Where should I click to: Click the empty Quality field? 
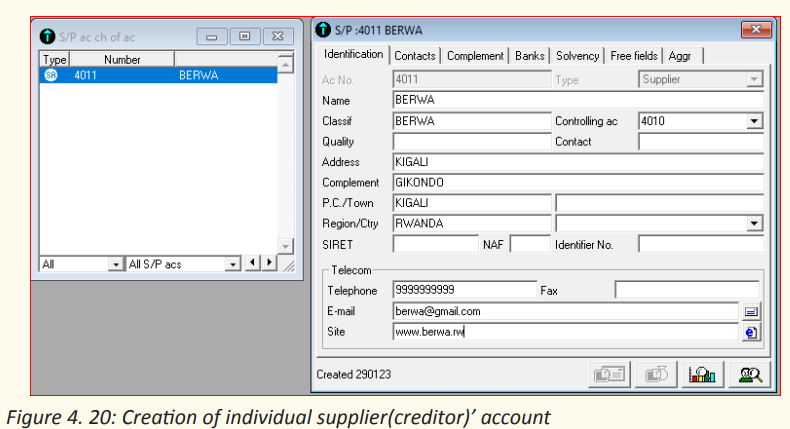[x=472, y=142]
